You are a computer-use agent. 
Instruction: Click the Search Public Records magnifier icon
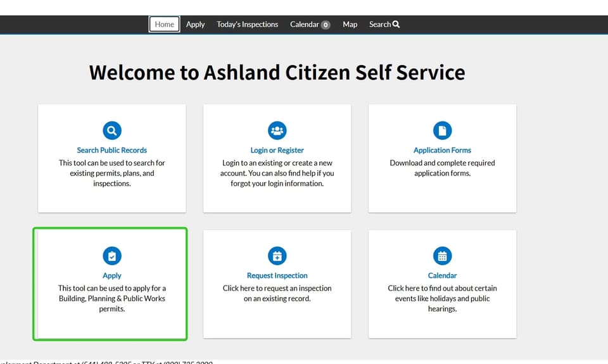coord(112,130)
